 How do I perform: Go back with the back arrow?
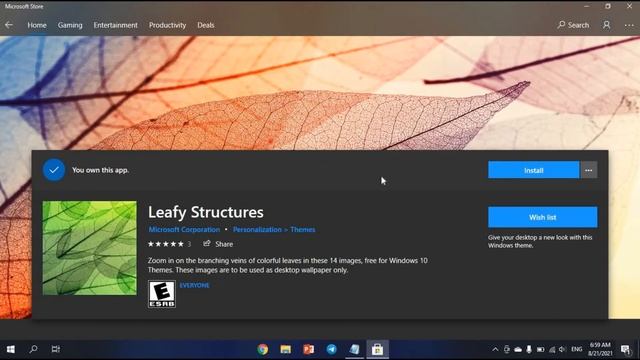pyautogui.click(x=9, y=25)
